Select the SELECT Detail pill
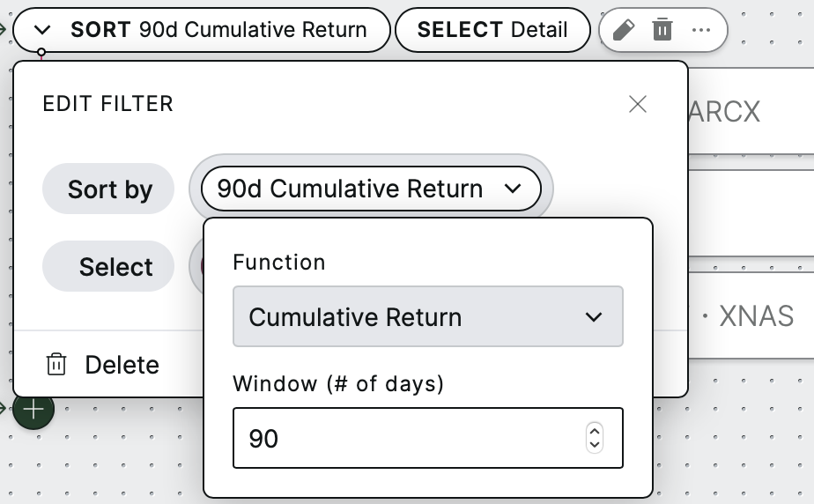The image size is (814, 504). [492, 30]
